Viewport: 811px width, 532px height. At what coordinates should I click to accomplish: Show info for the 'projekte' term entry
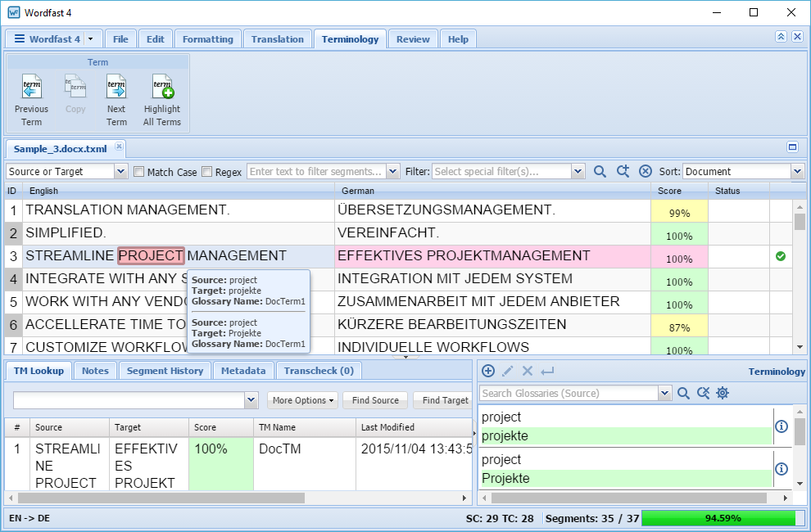pos(782,426)
